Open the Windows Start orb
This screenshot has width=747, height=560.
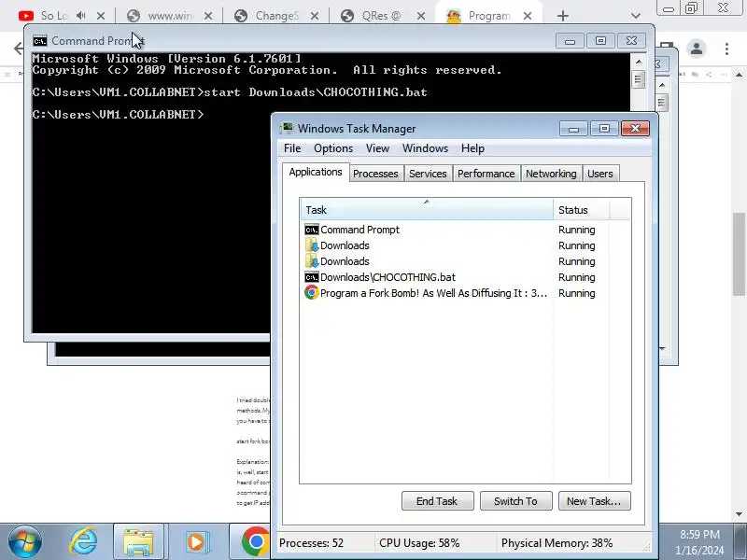tap(25, 542)
